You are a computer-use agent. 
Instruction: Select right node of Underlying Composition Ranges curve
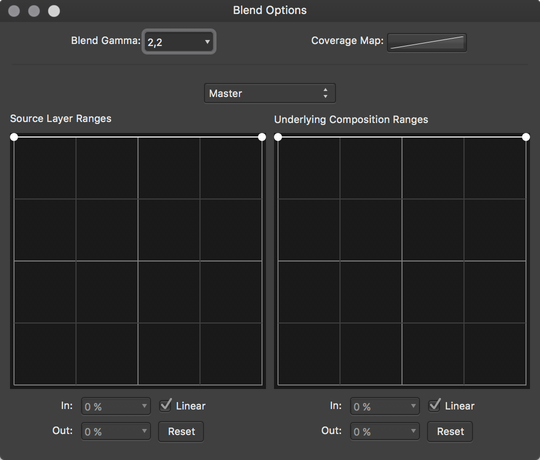[x=526, y=137]
